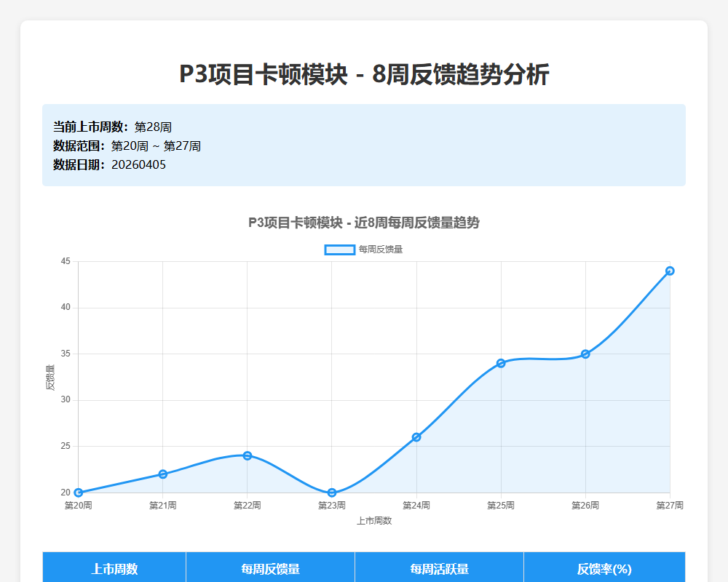Click the 数据范围 value 第20周 ~ 第27周
Viewport: 728px width, 582px height.
156,146
